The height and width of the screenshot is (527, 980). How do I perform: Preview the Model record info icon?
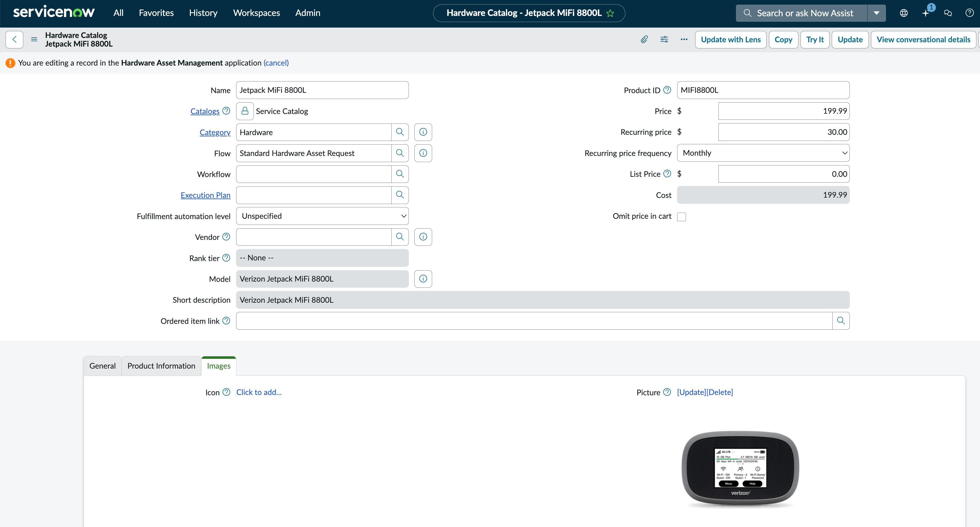tap(423, 279)
